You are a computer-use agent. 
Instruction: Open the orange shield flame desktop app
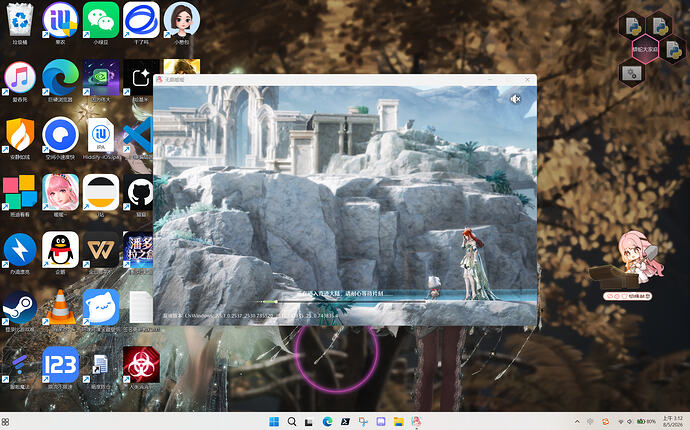[x=20, y=135]
